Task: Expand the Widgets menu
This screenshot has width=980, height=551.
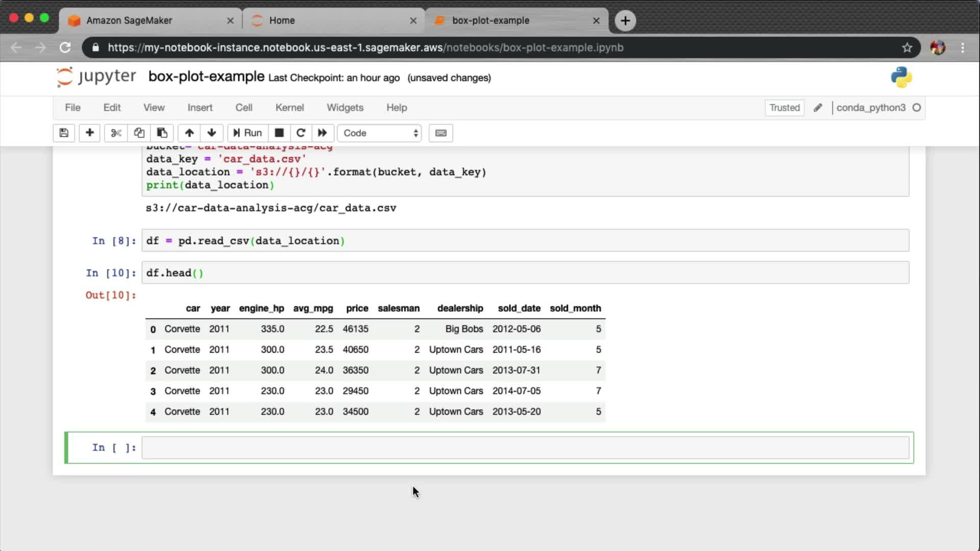Action: (x=345, y=108)
